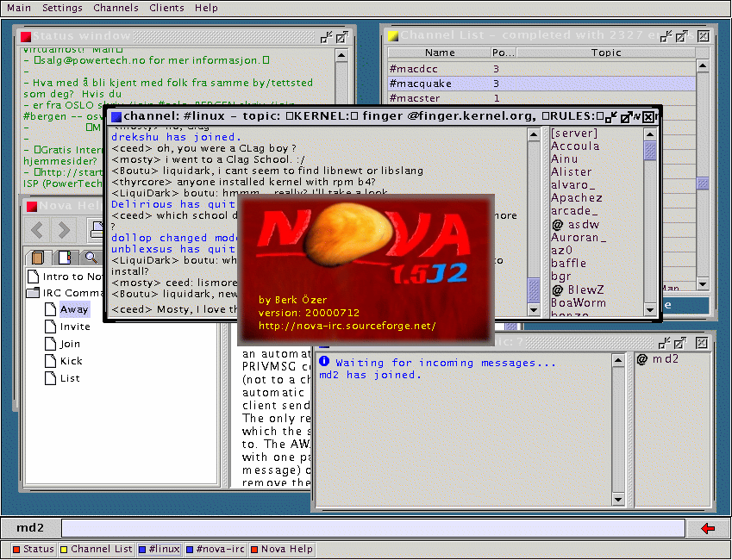
Task: Open the table of contents book tab
Action: [38, 257]
